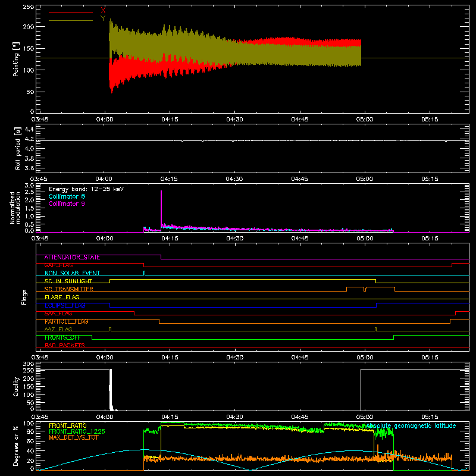
Task: Click the 'Energy band: 12-25 keV' text
Action: tap(86, 189)
